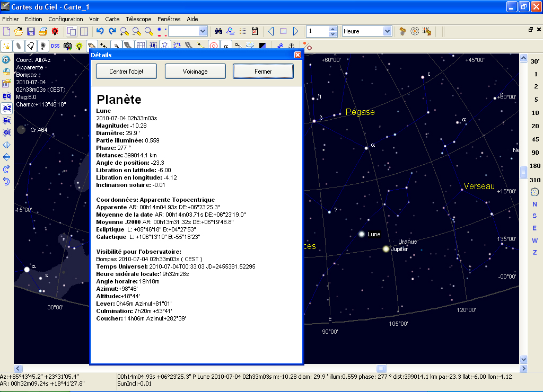Click the time step input field
The image size is (543, 392).
pos(318,31)
